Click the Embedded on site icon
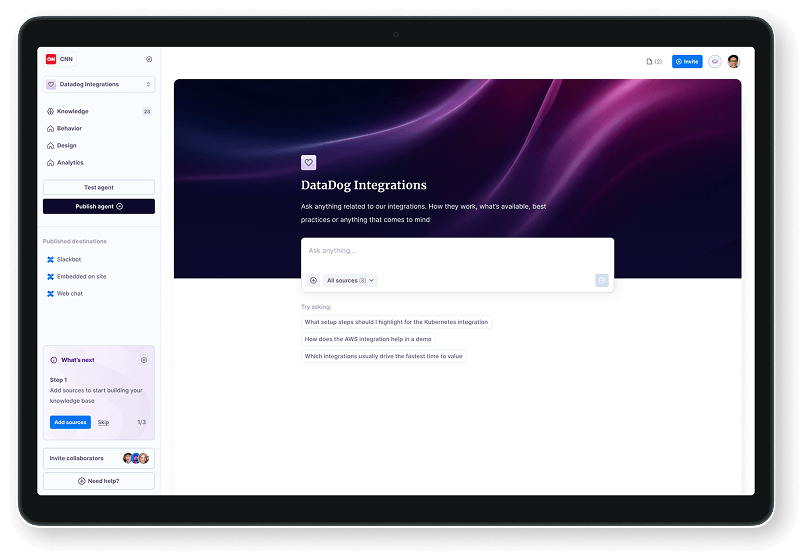This screenshot has width=808, height=560. pyautogui.click(x=50, y=276)
